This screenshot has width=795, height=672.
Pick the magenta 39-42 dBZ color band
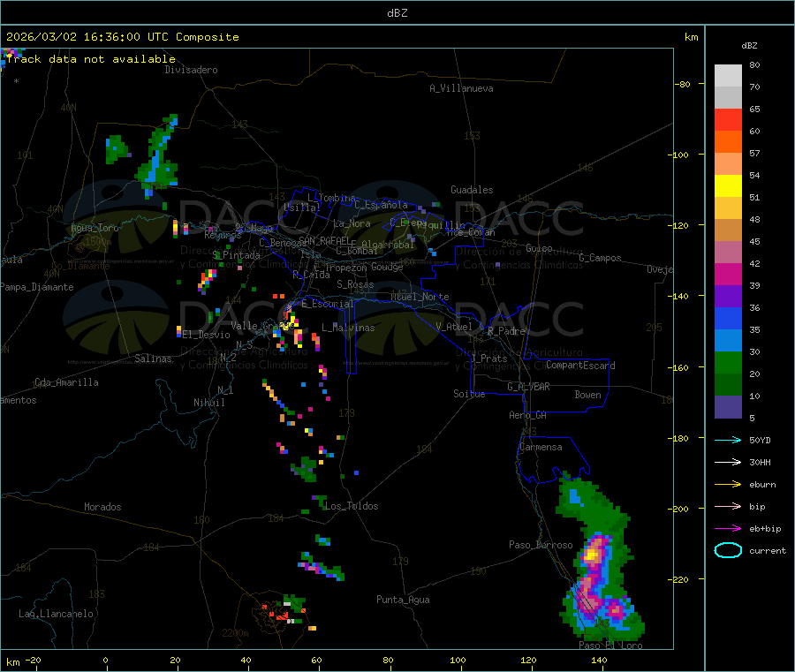pos(728,274)
